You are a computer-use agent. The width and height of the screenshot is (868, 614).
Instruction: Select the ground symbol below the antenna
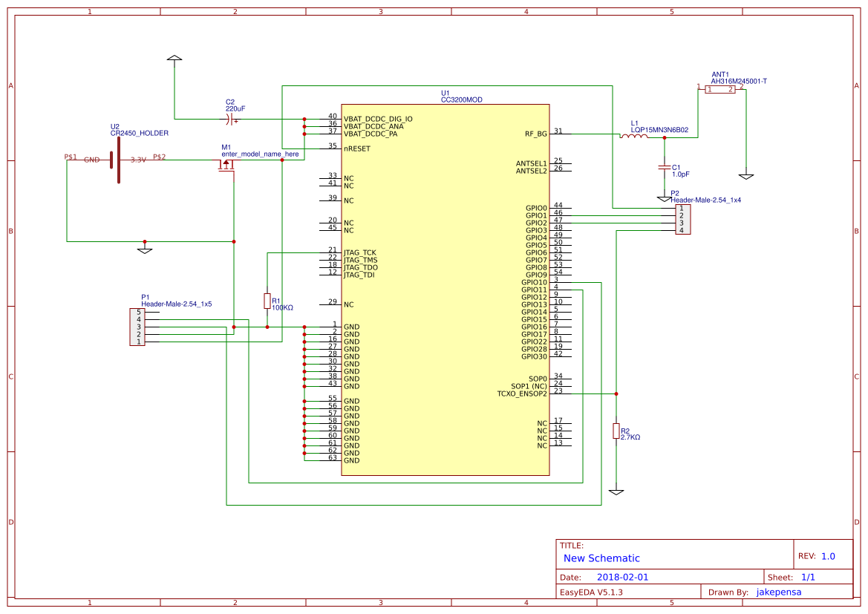[x=747, y=175]
